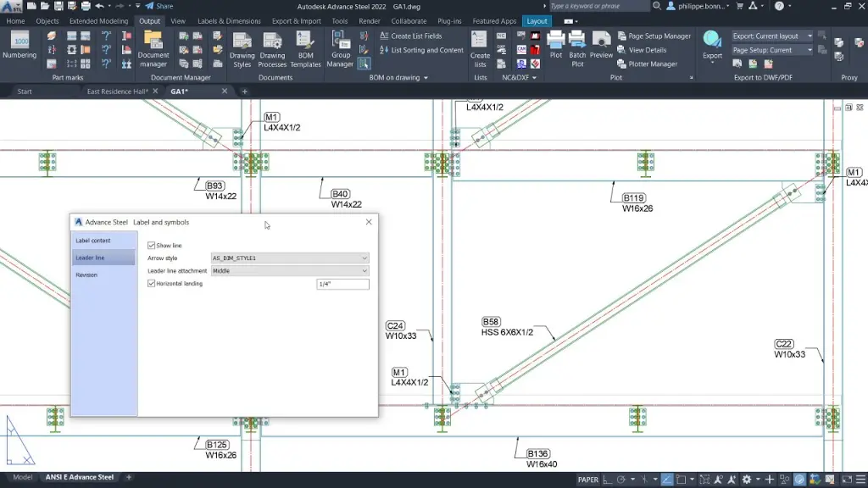Toggle PAPER space status button
Screen dimensions: 868x488
pyautogui.click(x=588, y=480)
